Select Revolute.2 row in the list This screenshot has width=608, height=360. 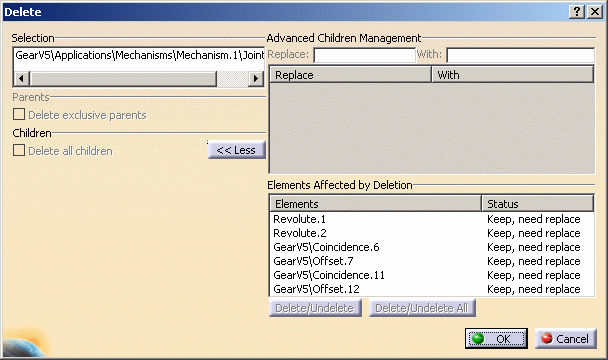432,233
